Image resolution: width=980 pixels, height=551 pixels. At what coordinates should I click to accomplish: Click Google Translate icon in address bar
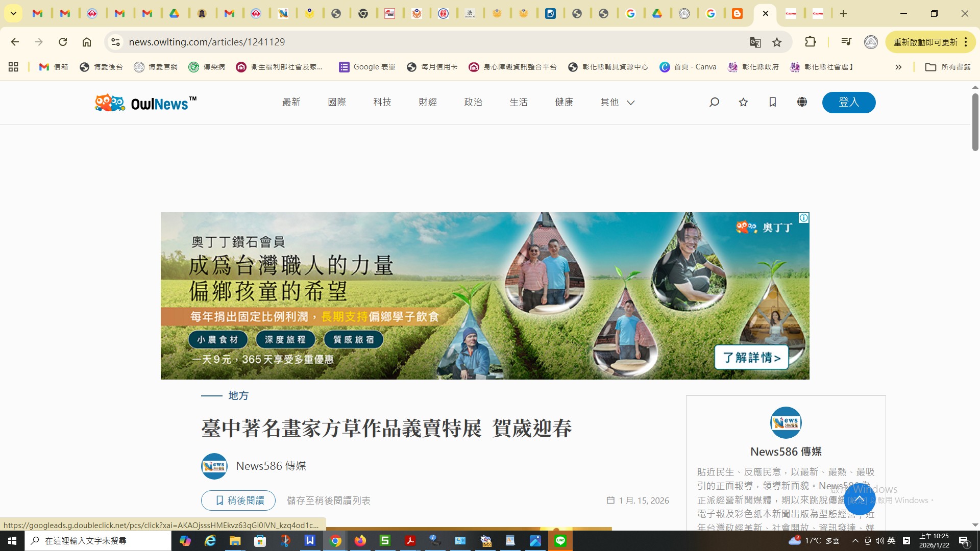[755, 42]
